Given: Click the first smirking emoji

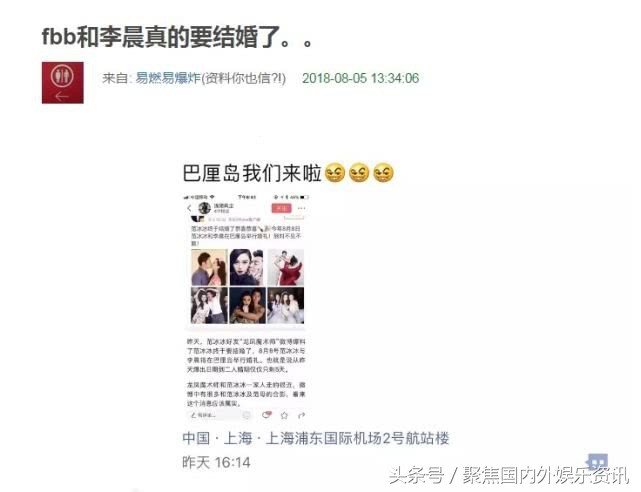Looking at the screenshot, I should (x=335, y=173).
